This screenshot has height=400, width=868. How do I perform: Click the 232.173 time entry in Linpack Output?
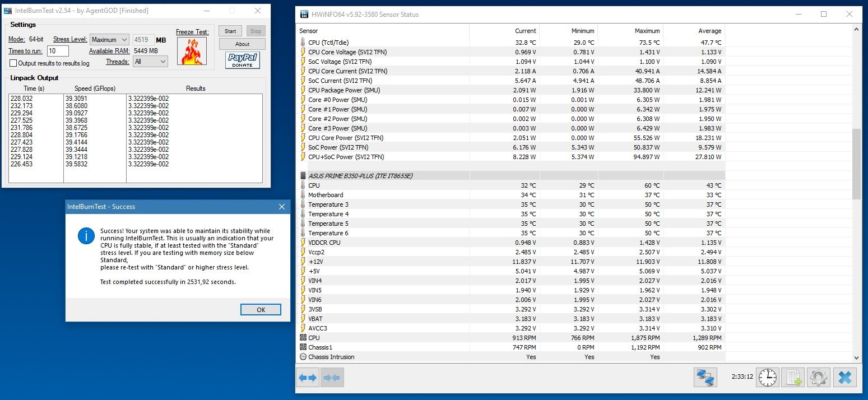[x=21, y=106]
